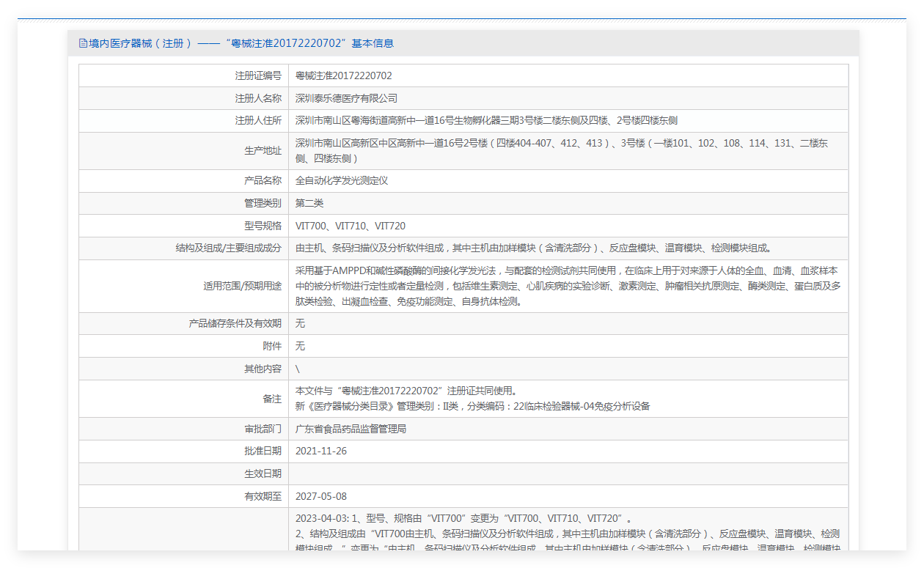Screen dimensions: 924x568
Task: Click the 生产地址 row label
Action: (263, 151)
